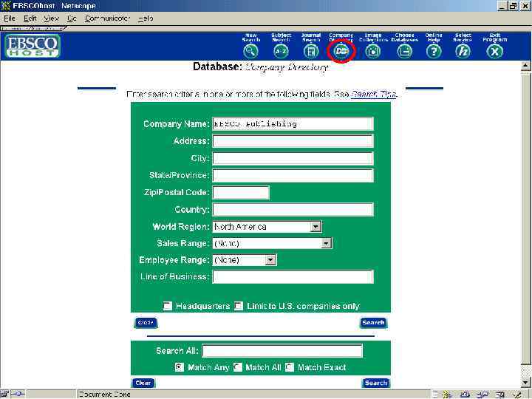Click the Company Name input field

(x=293, y=124)
